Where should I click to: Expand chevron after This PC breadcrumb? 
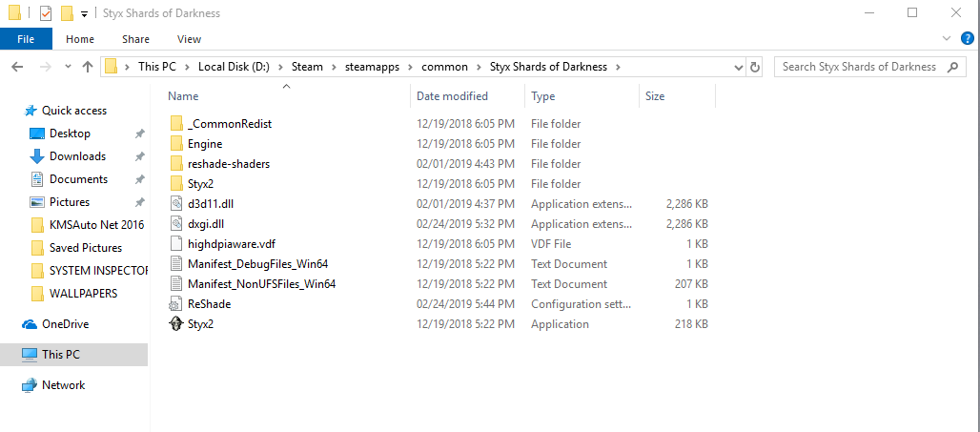[188, 67]
